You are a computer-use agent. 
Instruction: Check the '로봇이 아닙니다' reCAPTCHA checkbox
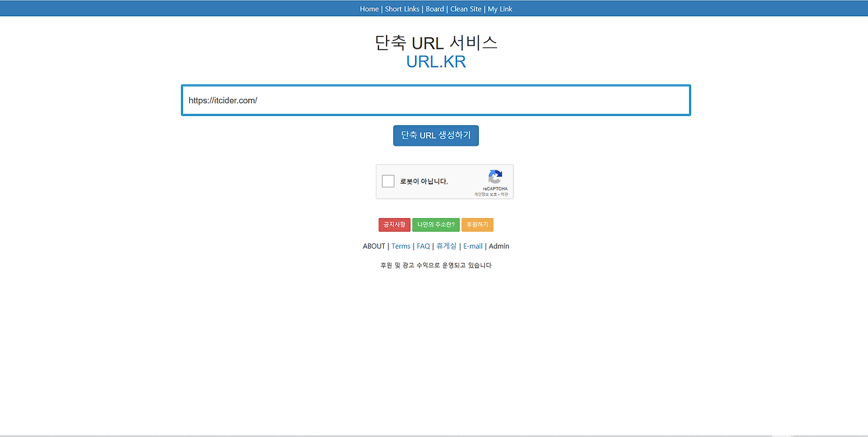[388, 181]
